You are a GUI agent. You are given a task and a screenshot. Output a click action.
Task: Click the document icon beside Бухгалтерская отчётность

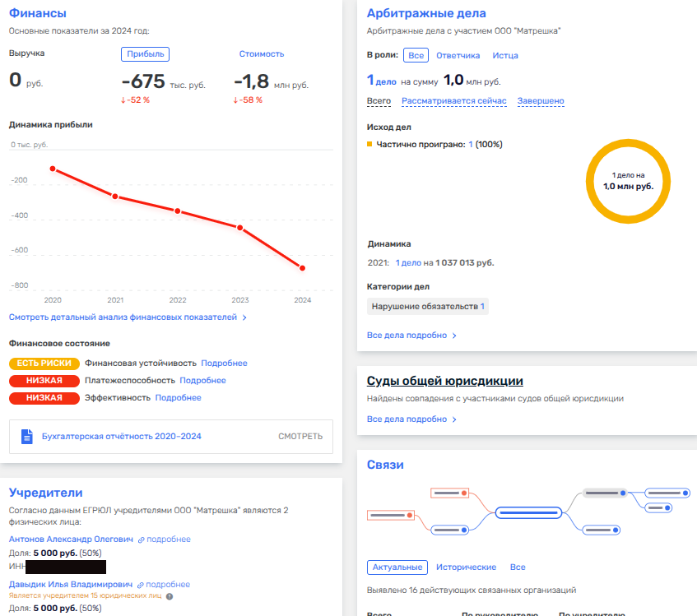pyautogui.click(x=26, y=436)
